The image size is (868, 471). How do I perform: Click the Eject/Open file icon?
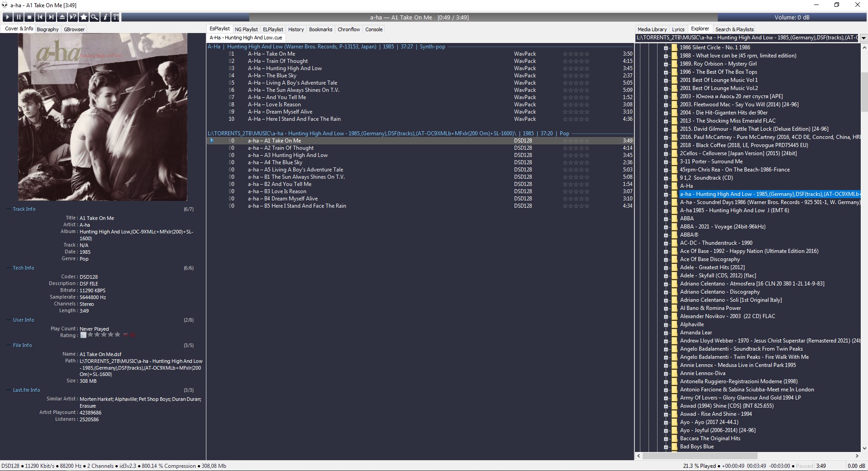point(62,17)
